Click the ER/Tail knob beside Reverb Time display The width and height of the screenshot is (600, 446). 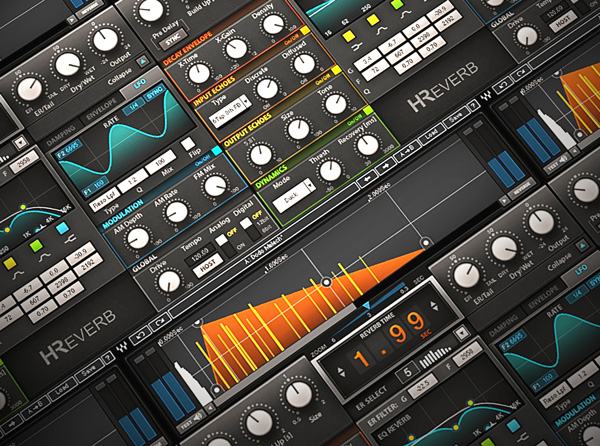click(x=466, y=275)
